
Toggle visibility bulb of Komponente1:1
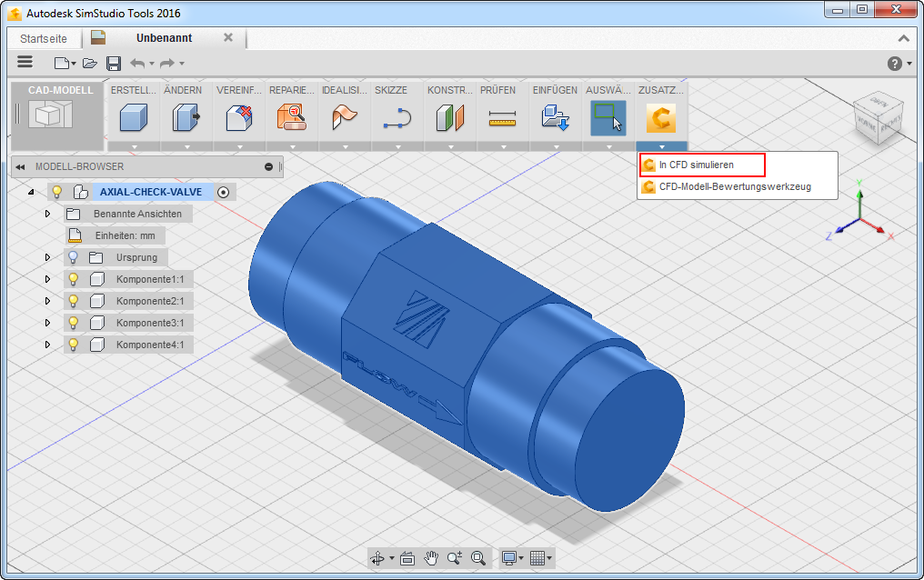tap(73, 279)
